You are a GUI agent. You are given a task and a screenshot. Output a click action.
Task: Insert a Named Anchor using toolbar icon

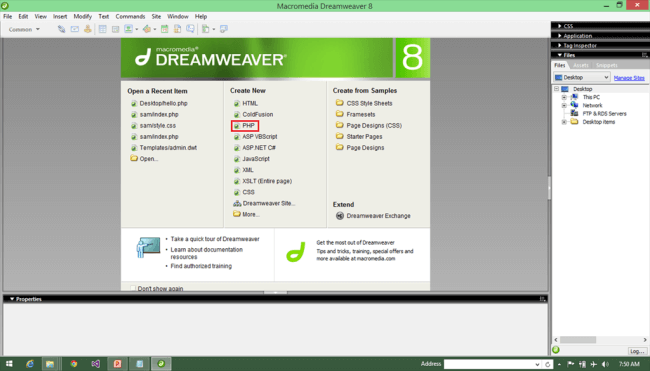[87, 29]
